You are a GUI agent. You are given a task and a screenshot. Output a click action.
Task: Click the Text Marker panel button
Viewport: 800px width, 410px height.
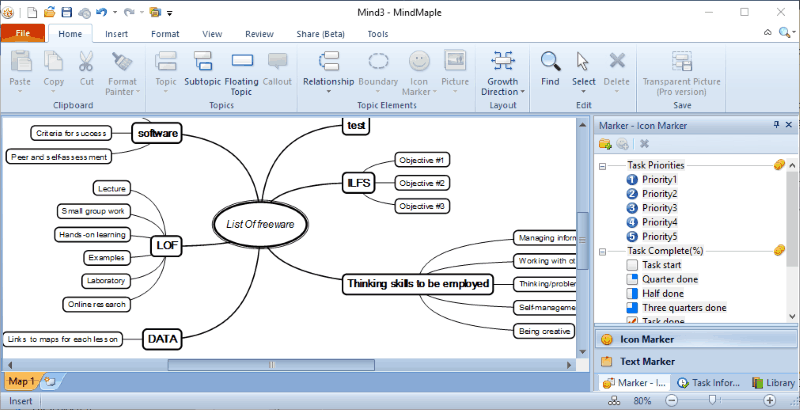(696, 362)
